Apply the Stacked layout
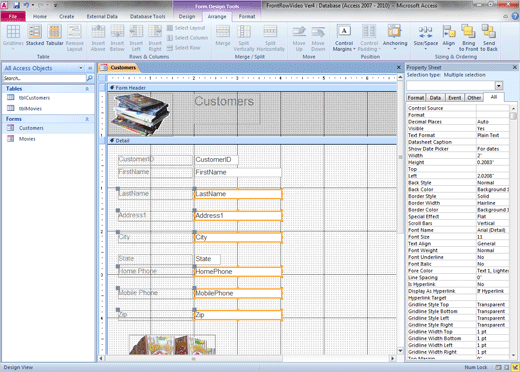Viewport: 520px width, 372px height. 35,35
